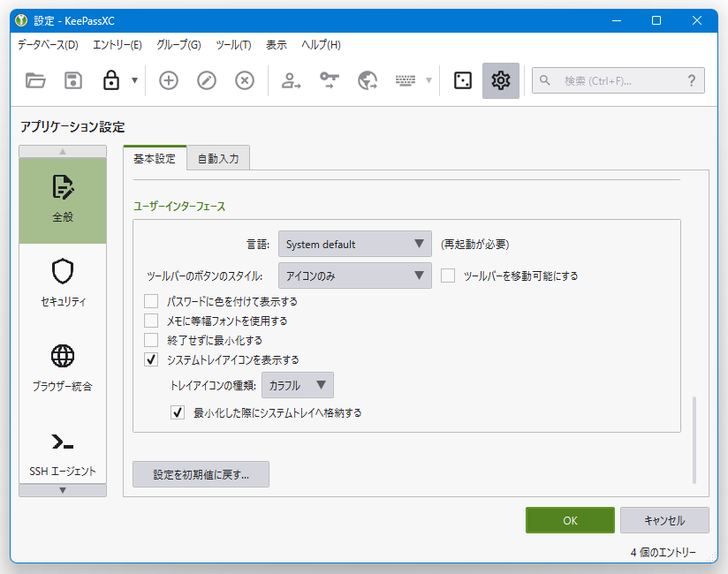Click the sidebar scroll-down arrow button
Screen dimensions: 728x574
(x=63, y=490)
